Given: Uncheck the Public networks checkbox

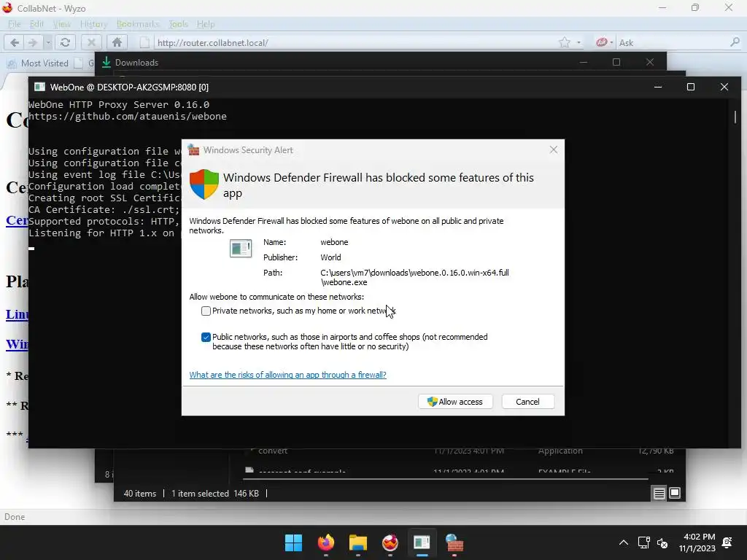Looking at the screenshot, I should click(206, 337).
